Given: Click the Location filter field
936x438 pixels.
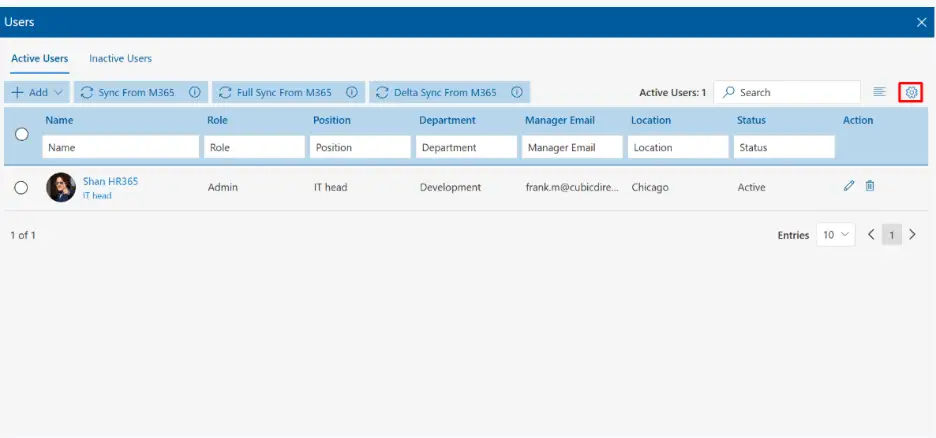Looking at the screenshot, I should [678, 147].
